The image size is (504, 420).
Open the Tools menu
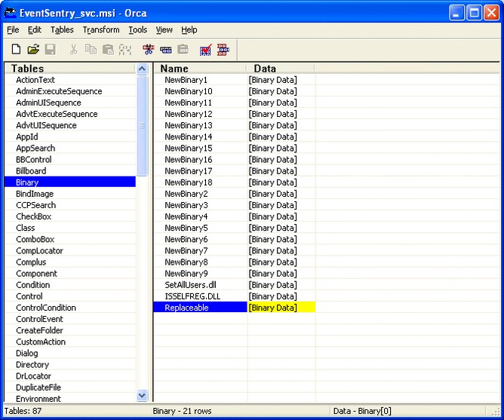coord(137,30)
